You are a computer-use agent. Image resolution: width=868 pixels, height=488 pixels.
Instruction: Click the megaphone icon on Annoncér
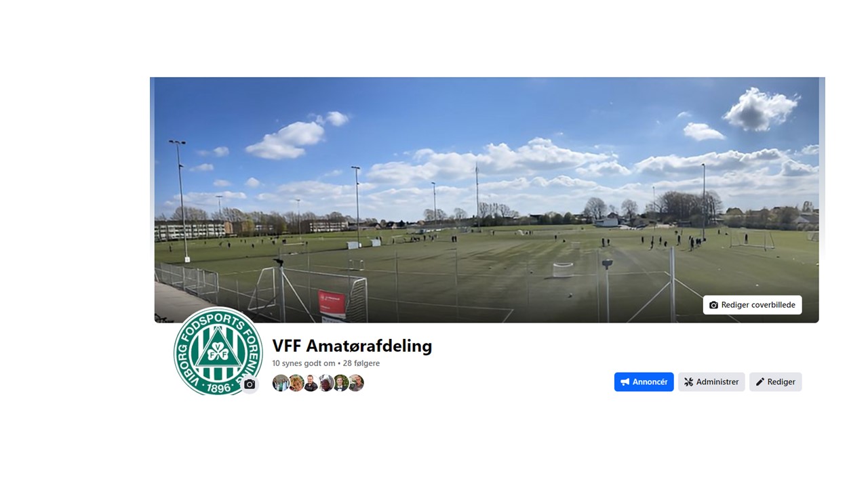pos(625,382)
